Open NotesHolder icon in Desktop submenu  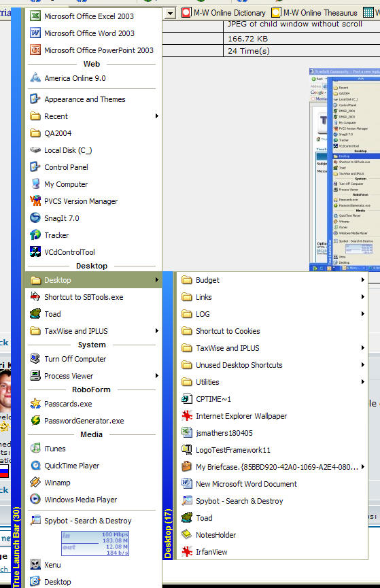tap(187, 535)
